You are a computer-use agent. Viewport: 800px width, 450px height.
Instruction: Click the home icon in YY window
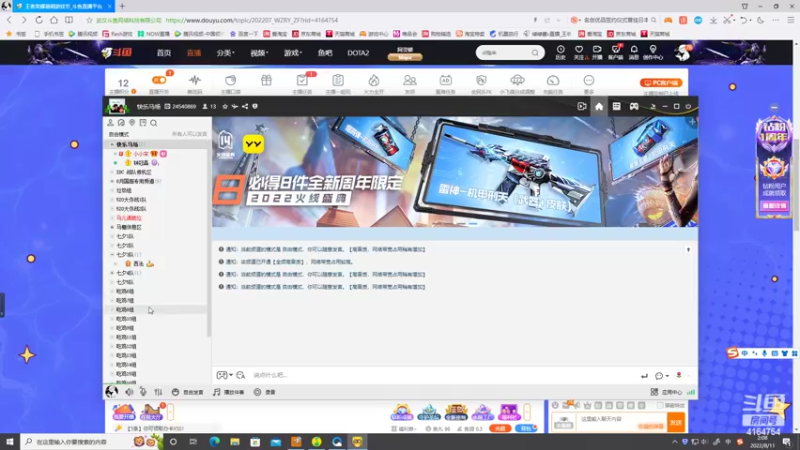[x=599, y=106]
